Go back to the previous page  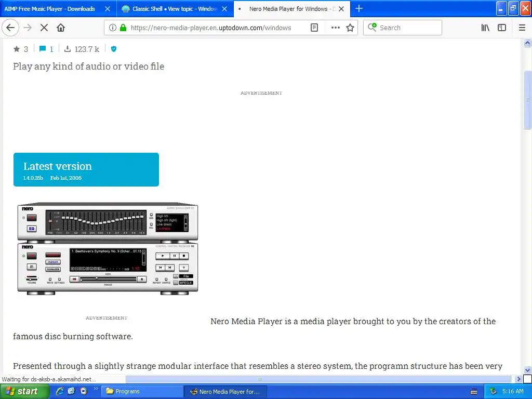click(x=10, y=28)
